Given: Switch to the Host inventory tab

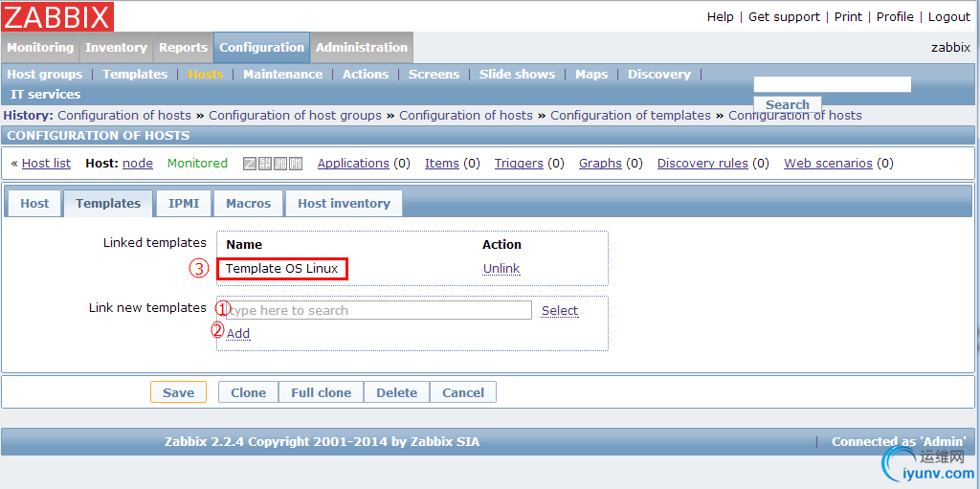Looking at the screenshot, I should point(344,203).
